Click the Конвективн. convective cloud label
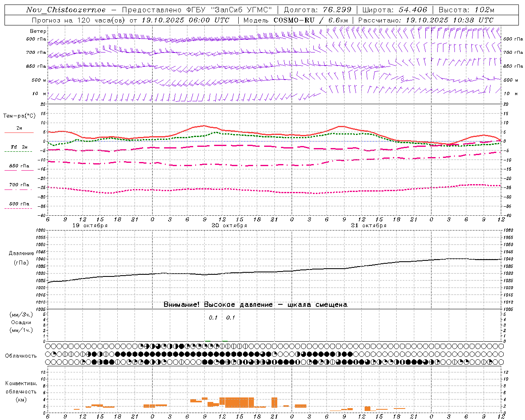Screen dimensions: 525x420 (x=21, y=383)
